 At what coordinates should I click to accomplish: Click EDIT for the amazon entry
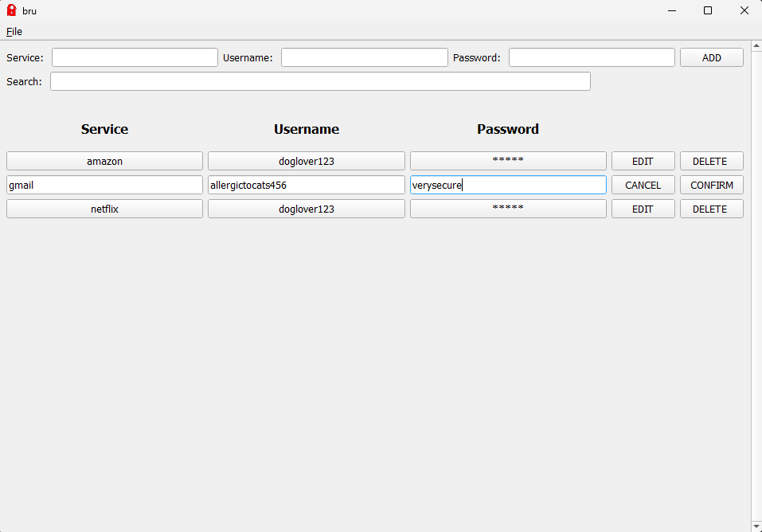[x=643, y=161]
